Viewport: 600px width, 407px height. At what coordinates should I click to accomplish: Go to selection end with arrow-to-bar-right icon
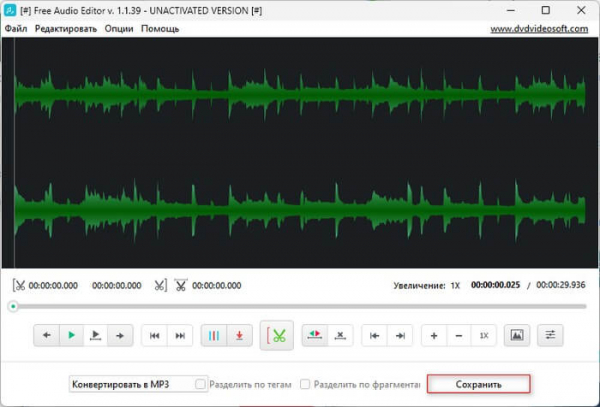point(400,335)
